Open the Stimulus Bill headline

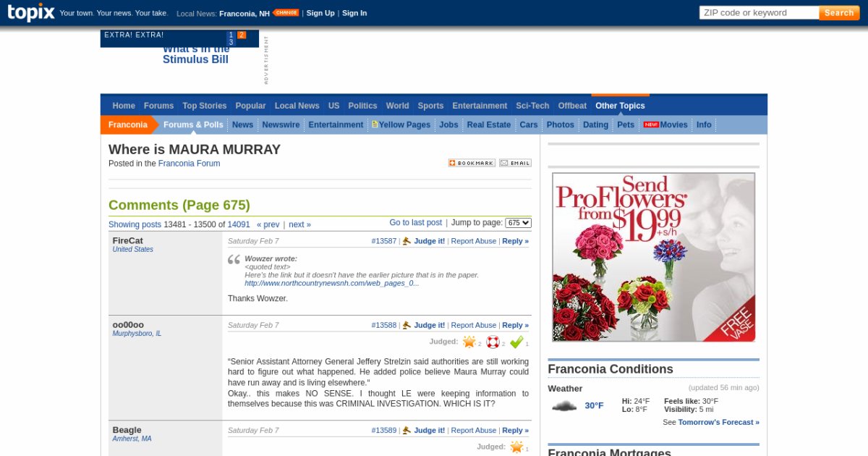(x=195, y=54)
